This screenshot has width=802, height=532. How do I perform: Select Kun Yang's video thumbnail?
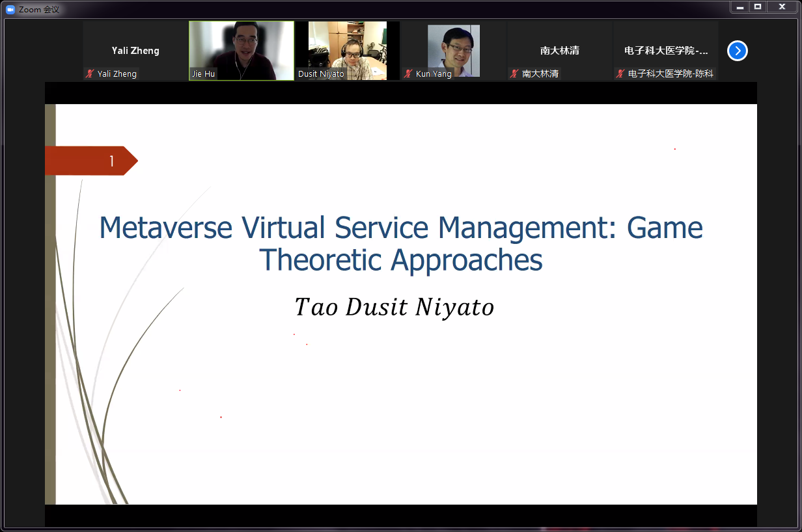[x=453, y=49]
